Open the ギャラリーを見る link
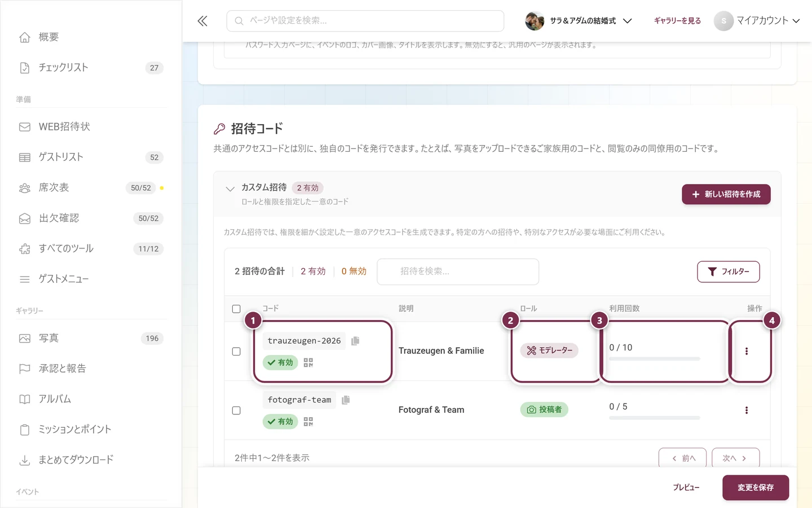Image resolution: width=812 pixels, height=508 pixels. point(677,21)
